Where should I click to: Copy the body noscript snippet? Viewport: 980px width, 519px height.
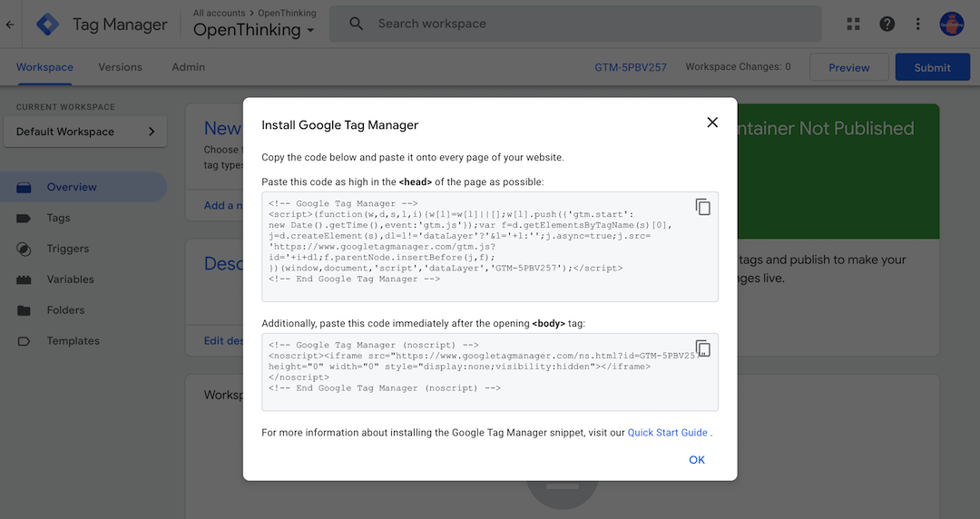pyautogui.click(x=703, y=348)
